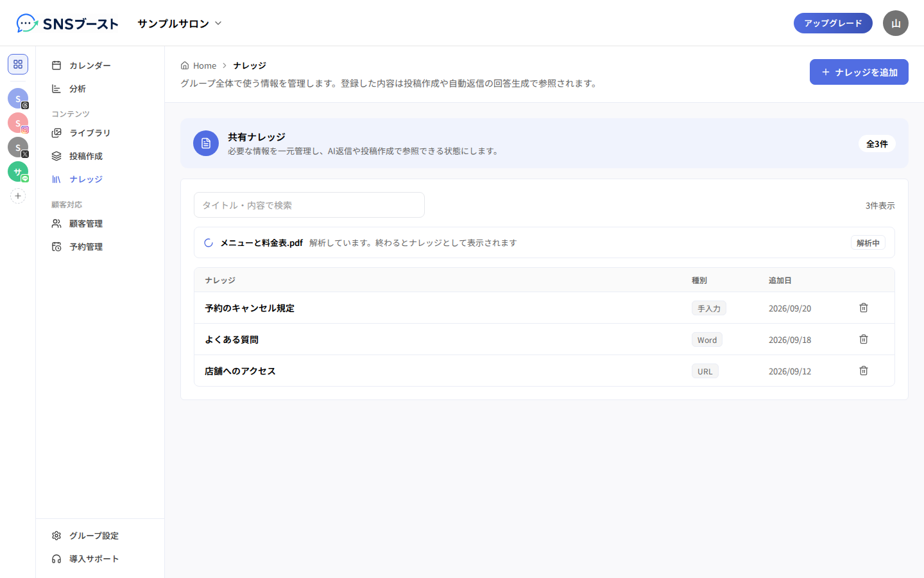Click the 解析中 status badge
924x578 pixels.
point(868,243)
